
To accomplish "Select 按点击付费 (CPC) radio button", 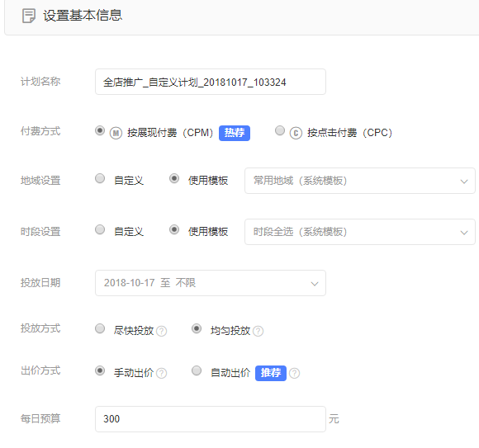I will click(280, 130).
